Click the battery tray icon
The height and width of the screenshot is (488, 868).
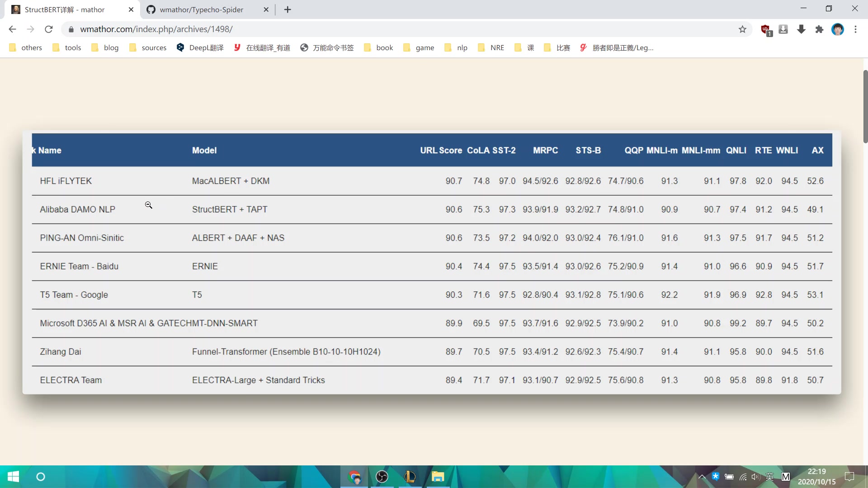729,477
